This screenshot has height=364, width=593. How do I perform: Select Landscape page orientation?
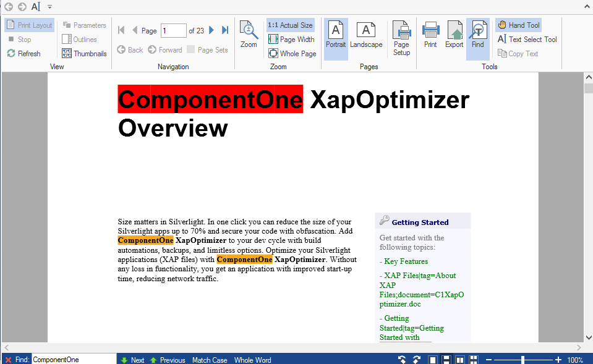coord(366,35)
